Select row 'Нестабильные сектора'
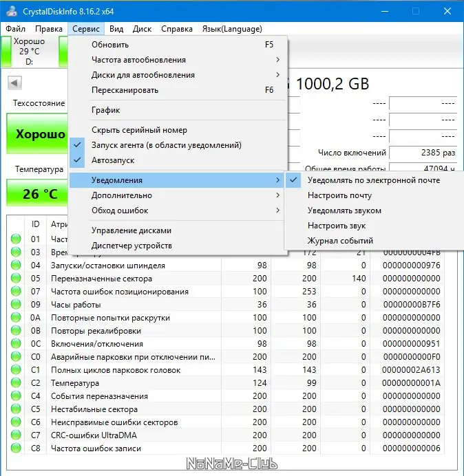 tap(225, 409)
